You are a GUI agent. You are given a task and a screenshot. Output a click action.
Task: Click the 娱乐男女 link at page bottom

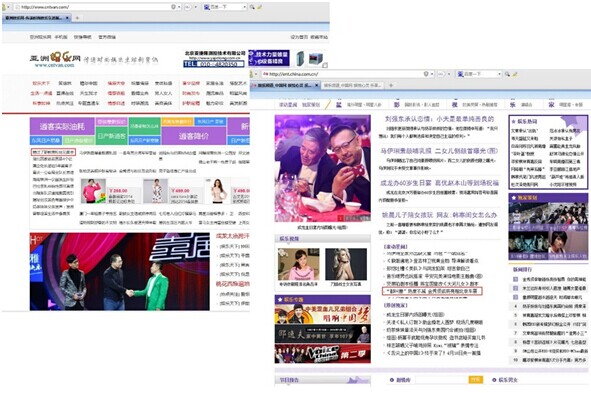[x=508, y=380]
